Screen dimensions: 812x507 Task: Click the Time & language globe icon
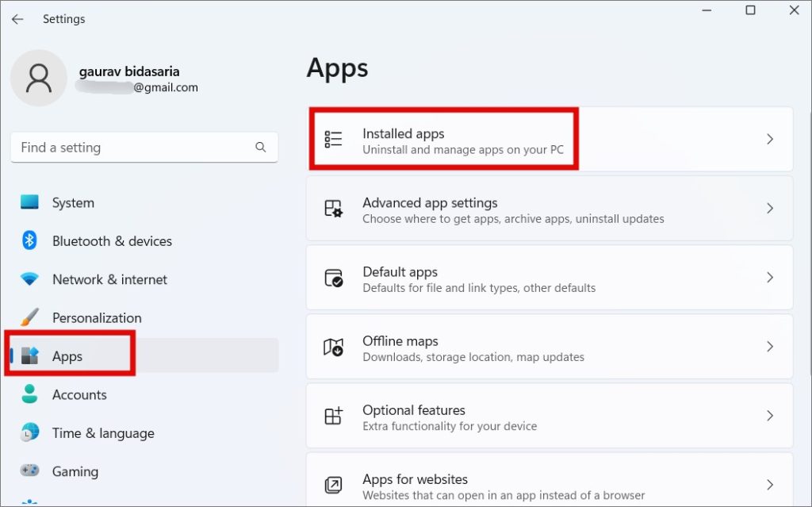pos(29,432)
